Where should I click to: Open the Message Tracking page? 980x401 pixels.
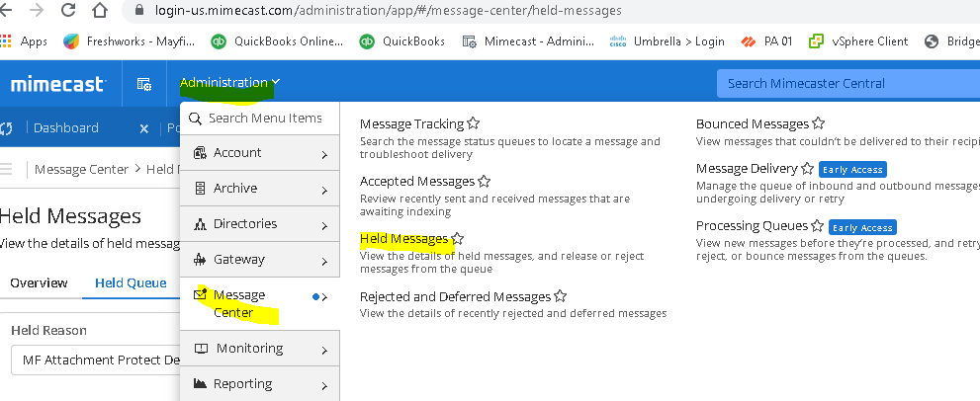[x=411, y=123]
